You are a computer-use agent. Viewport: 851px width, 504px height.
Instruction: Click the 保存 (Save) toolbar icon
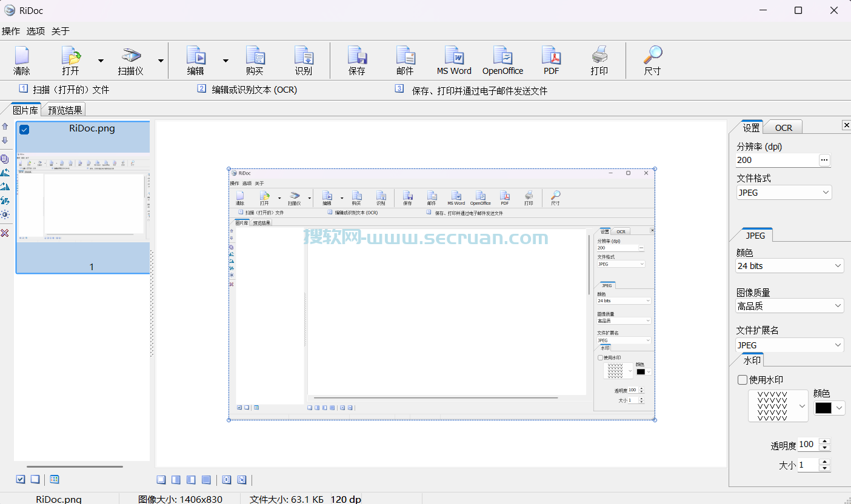click(x=357, y=55)
